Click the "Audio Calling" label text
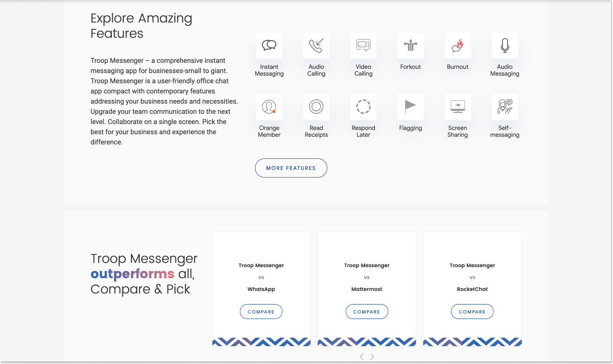 tap(316, 70)
